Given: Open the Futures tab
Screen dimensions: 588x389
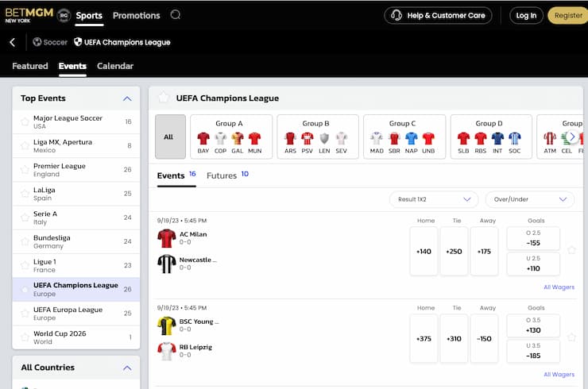Looking at the screenshot, I should coord(222,175).
